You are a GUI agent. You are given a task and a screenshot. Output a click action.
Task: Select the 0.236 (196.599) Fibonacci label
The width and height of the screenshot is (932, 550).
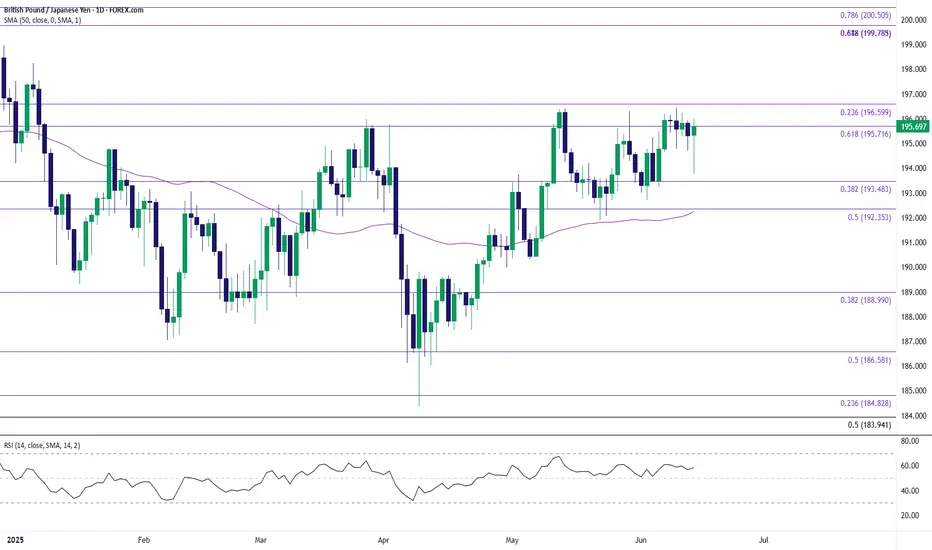click(x=865, y=112)
